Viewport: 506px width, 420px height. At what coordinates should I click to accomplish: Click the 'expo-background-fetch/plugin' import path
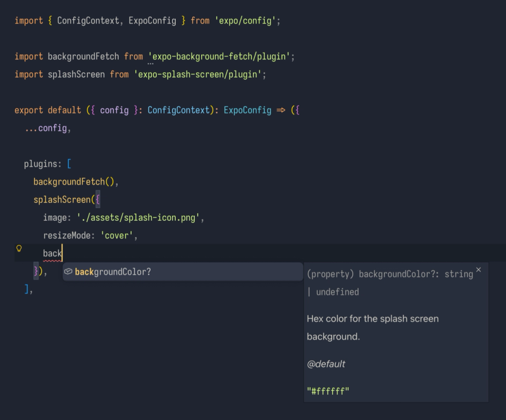pos(219,56)
